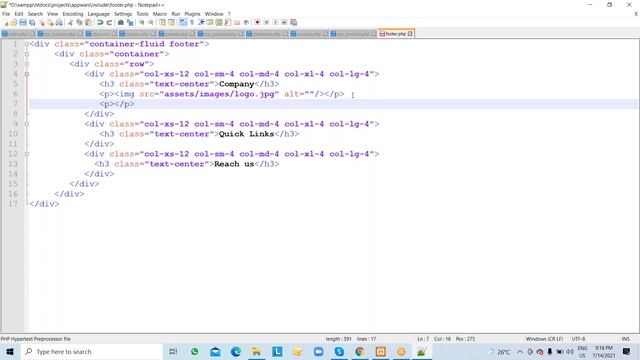Open the File menu
The image size is (640, 360).
pos(6,14)
